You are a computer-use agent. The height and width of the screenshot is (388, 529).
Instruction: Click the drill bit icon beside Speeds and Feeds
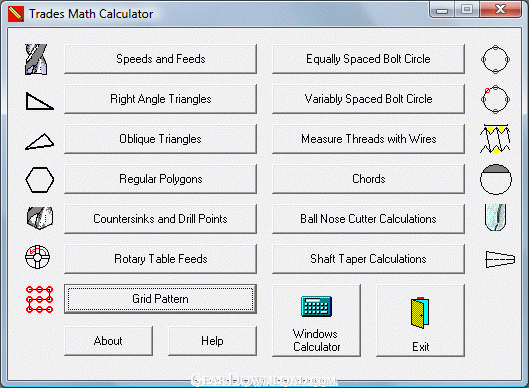tap(36, 59)
